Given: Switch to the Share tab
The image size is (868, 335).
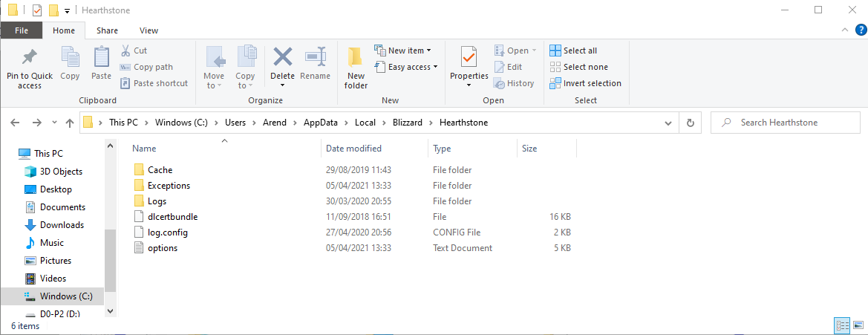Looking at the screenshot, I should 107,30.
